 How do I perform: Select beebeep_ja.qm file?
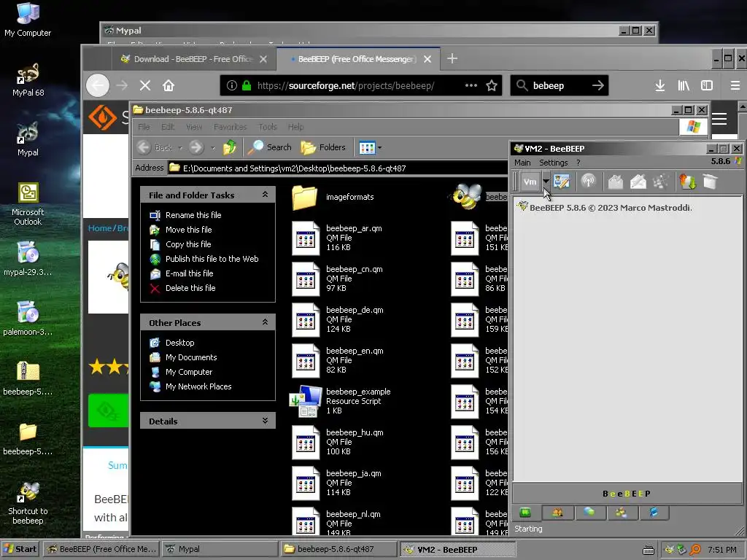(x=336, y=483)
